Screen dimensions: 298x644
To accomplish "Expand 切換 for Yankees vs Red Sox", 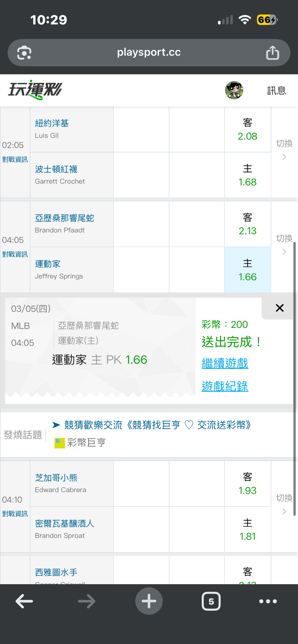I will 284,149.
